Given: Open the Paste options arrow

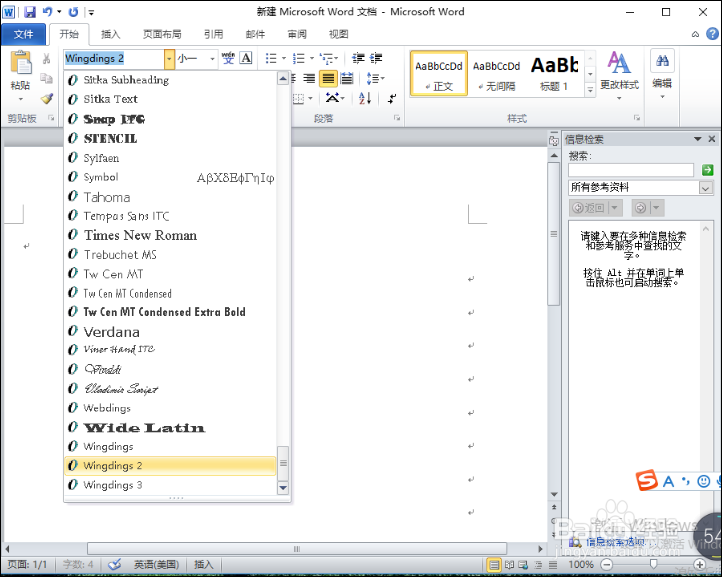Looking at the screenshot, I should click(x=21, y=99).
